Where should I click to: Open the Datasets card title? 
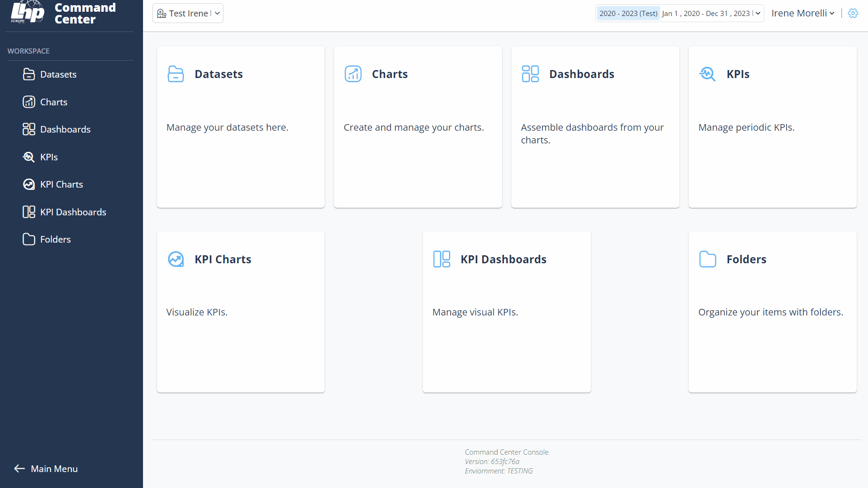tap(219, 74)
